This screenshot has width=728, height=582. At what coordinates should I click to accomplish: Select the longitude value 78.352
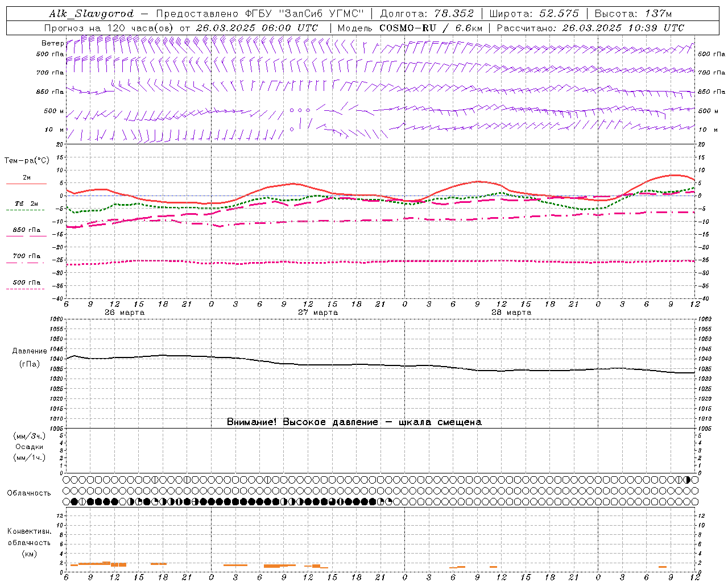[454, 14]
